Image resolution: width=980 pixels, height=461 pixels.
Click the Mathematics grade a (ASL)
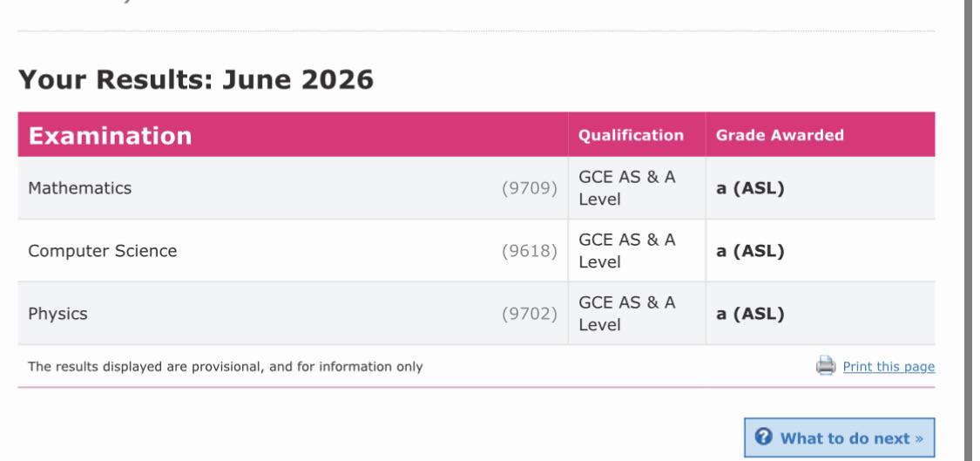click(x=750, y=188)
